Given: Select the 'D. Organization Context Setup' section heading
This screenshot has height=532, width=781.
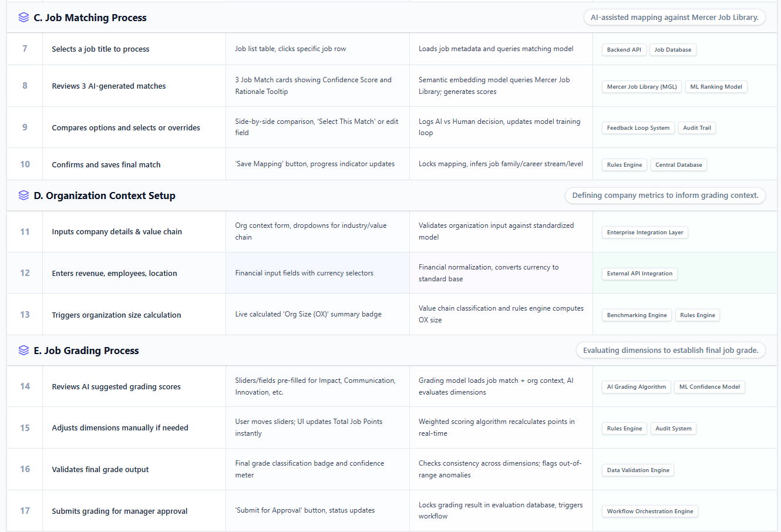Looking at the screenshot, I should pos(105,196).
